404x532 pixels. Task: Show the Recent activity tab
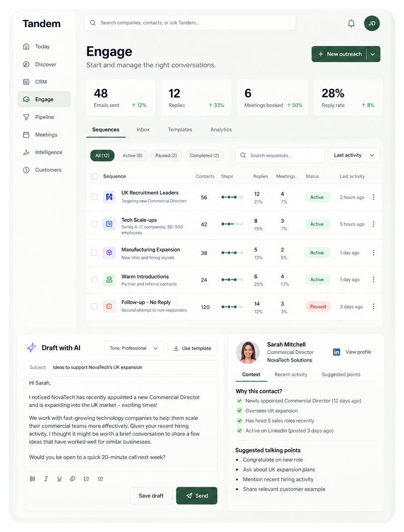[x=291, y=374]
